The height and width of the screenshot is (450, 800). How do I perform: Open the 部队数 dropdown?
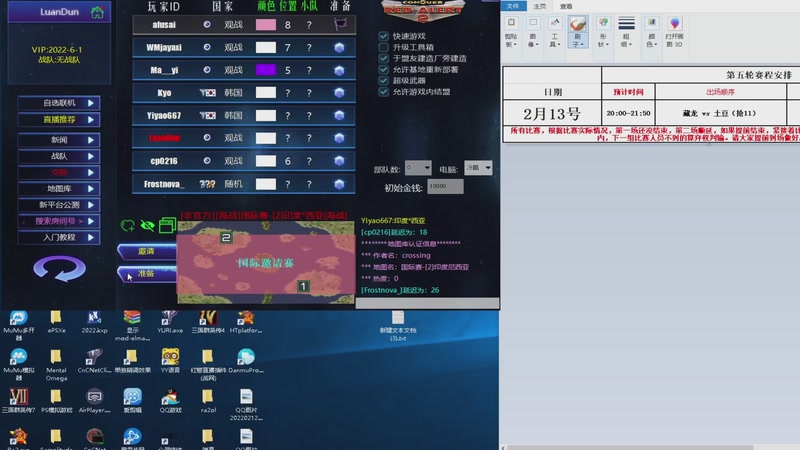418,167
